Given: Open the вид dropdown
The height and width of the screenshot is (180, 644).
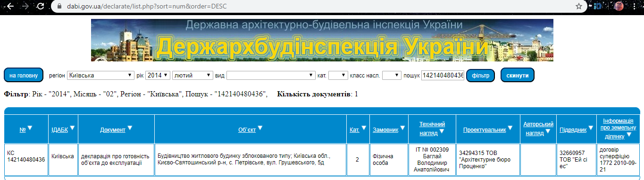Looking at the screenshot, I should pos(271,75).
